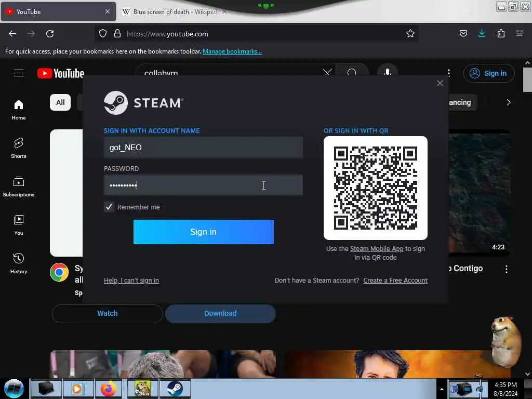Toggle the Remember me checkbox
The height and width of the screenshot is (399, 532).
point(109,207)
